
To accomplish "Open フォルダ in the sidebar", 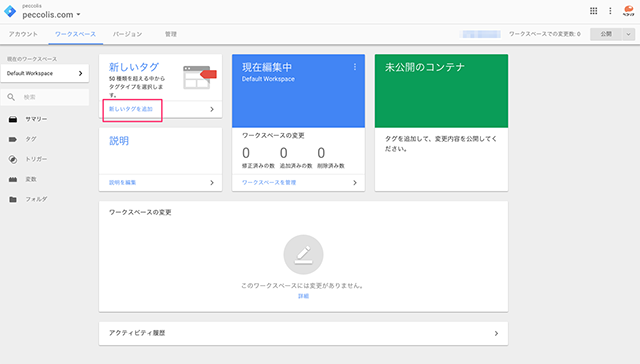I will pos(36,199).
